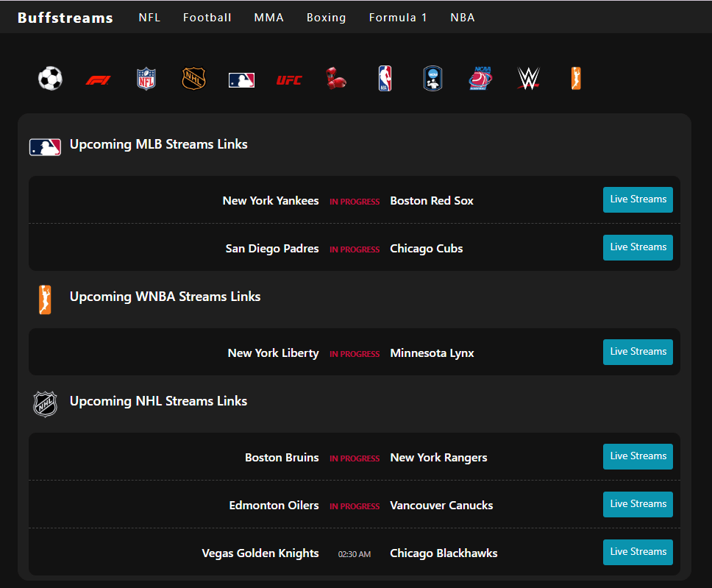Open the MLB logo icon in top row
Viewport: 712px width, 588px height.
click(241, 80)
